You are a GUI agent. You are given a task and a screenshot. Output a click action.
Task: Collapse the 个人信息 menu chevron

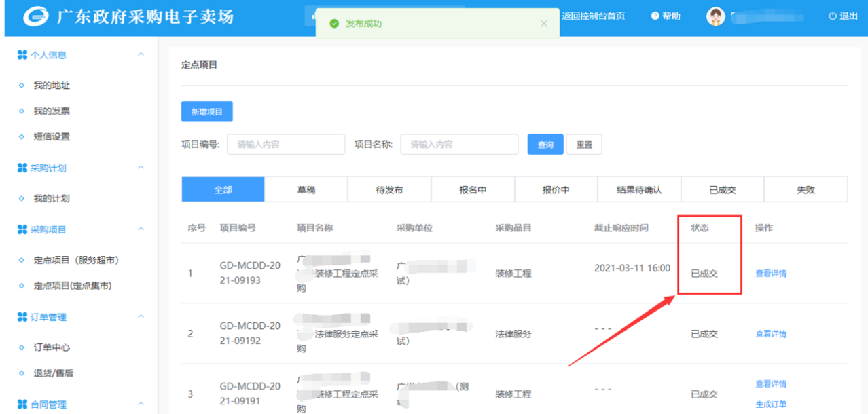coord(141,54)
